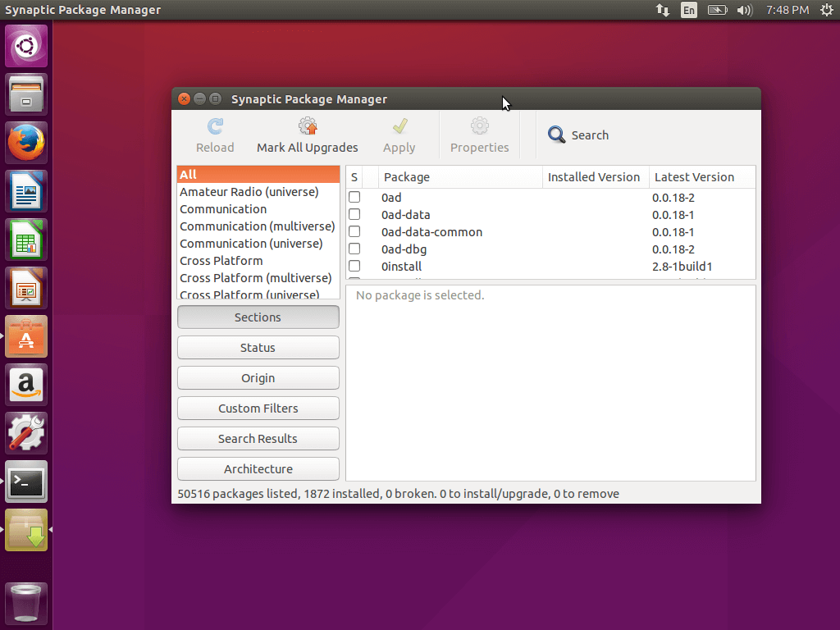Switch filter to Status
This screenshot has width=840, height=630.
[x=258, y=348]
